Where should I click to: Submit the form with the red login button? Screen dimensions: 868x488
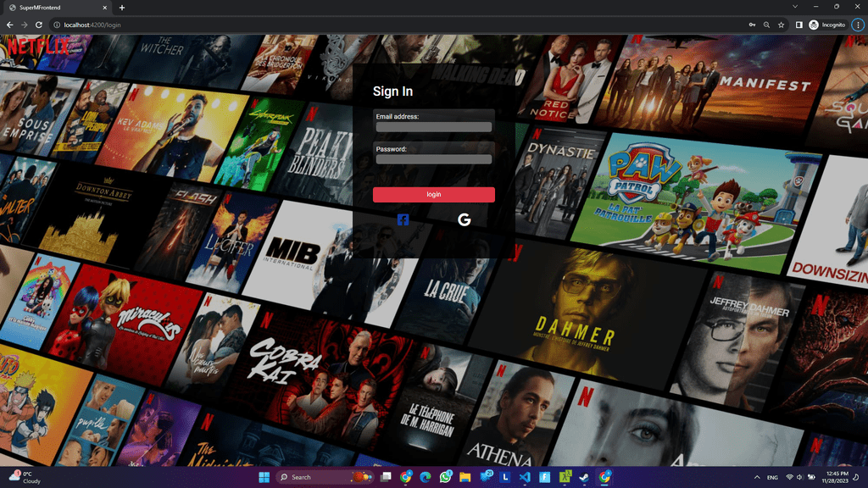click(x=433, y=194)
